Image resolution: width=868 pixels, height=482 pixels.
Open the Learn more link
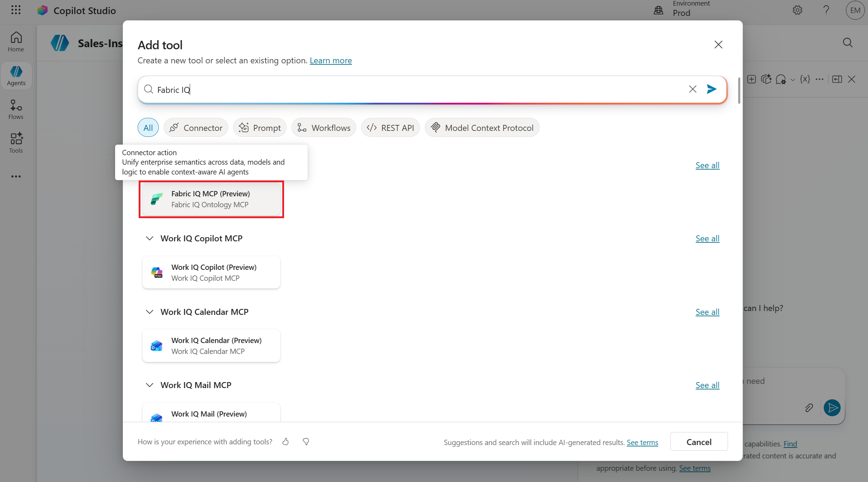point(331,61)
